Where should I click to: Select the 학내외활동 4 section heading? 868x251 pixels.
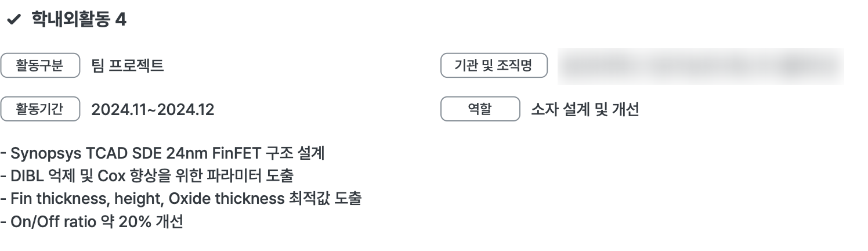[x=79, y=20]
